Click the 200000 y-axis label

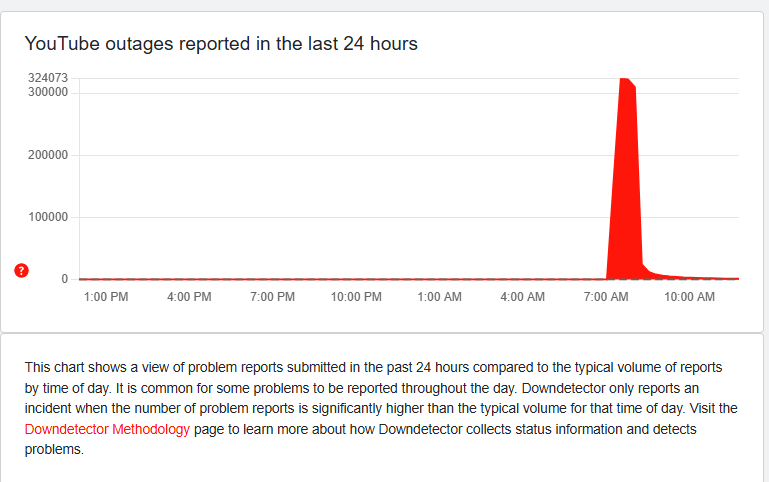pyautogui.click(x=48, y=155)
